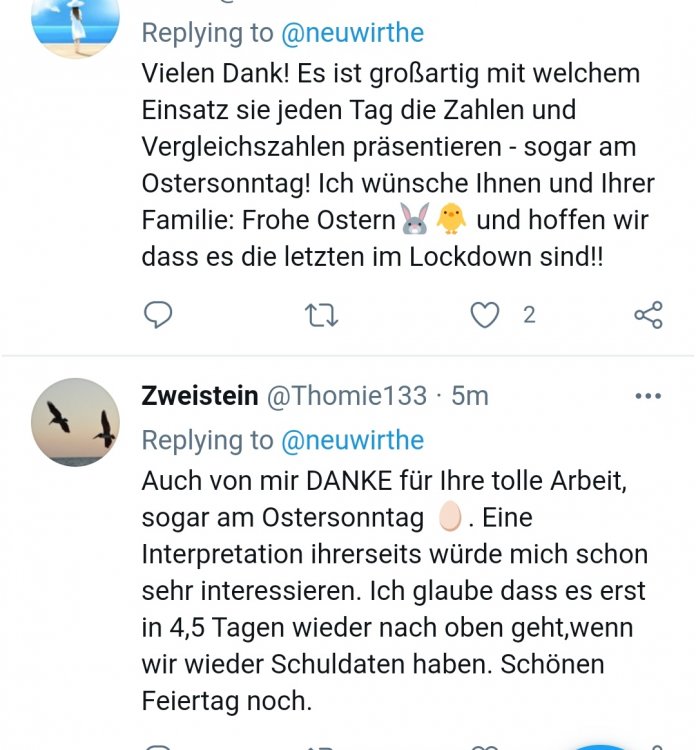The height and width of the screenshot is (750, 696).
Task: Retweet the Frohe Ostern tweet
Action: click(x=321, y=315)
